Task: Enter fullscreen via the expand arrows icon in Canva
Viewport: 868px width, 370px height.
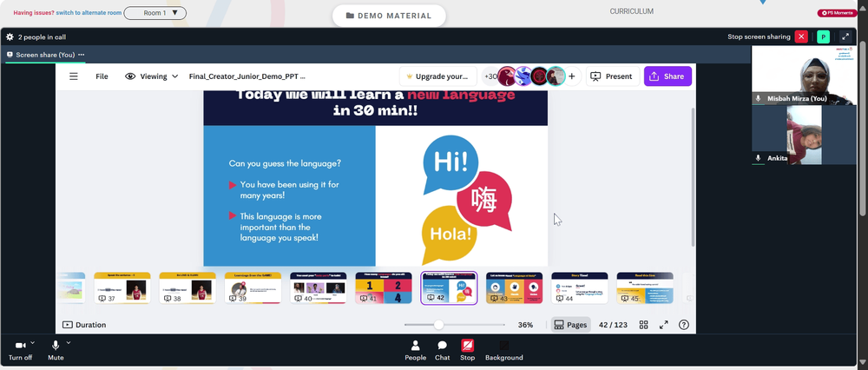Action: coord(664,325)
